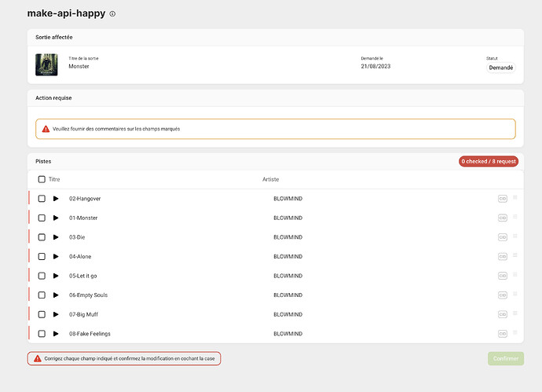
Task: Click BLOWMIND artist on 01-Monster row
Action: point(288,218)
